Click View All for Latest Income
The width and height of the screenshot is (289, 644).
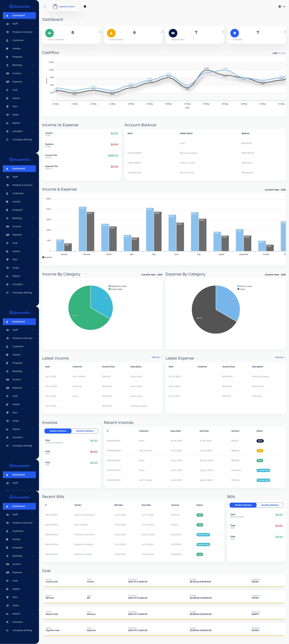point(156,357)
